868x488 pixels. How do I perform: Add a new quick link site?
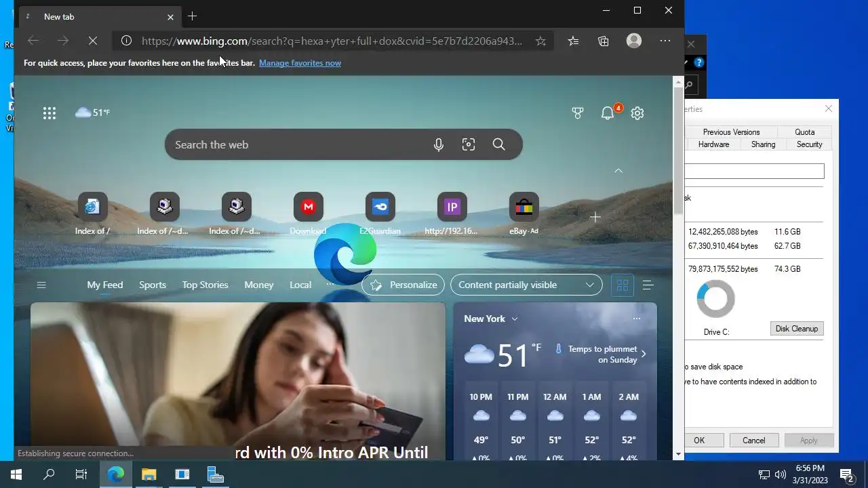[595, 217]
